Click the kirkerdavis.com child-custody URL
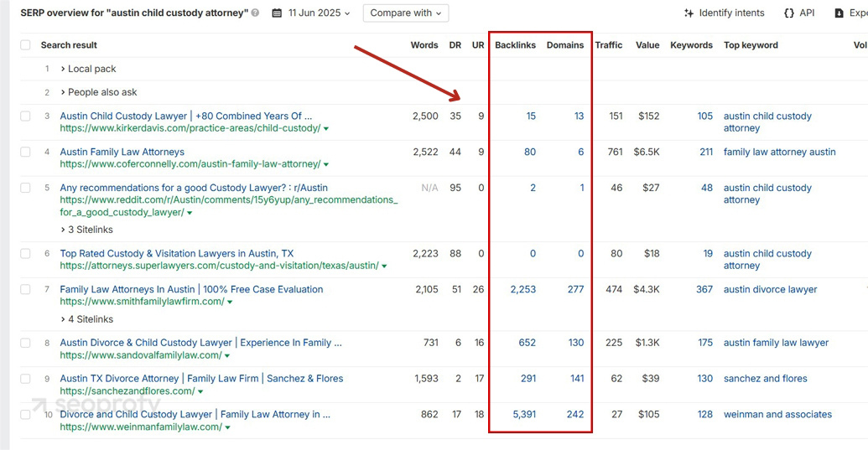Image resolution: width=868 pixels, height=450 pixels. (x=190, y=128)
